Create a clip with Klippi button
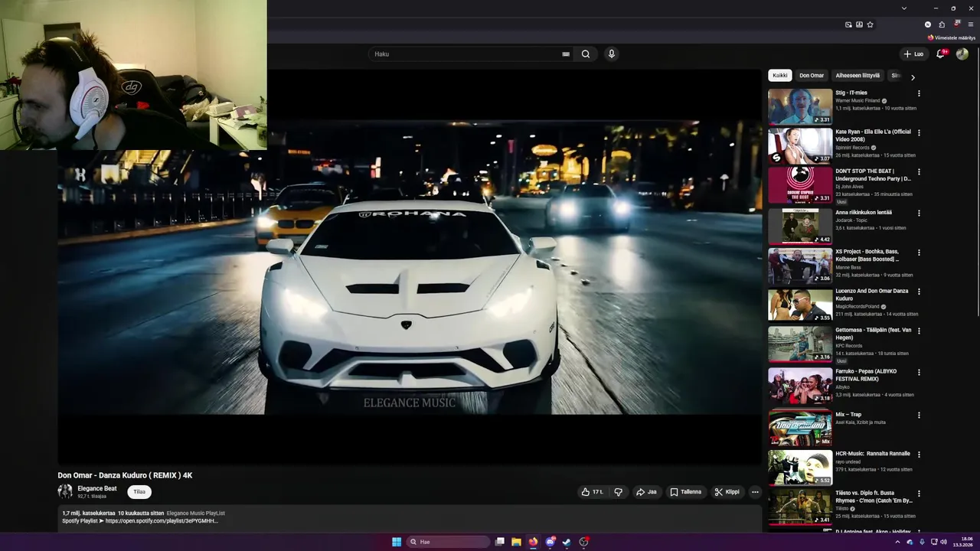This screenshot has width=980, height=551. [727, 492]
